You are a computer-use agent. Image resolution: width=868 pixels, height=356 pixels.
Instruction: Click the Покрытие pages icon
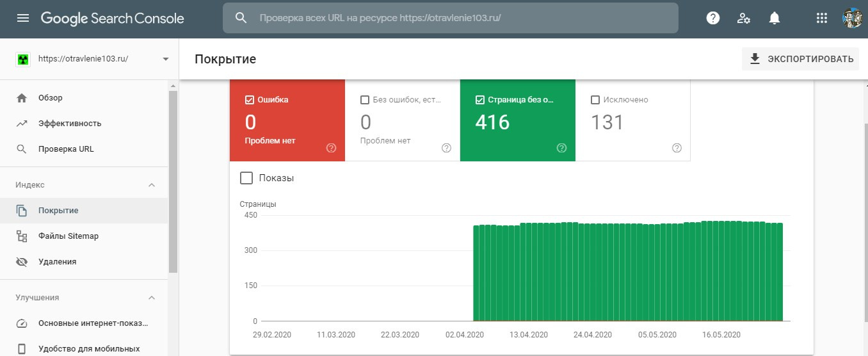tap(22, 211)
